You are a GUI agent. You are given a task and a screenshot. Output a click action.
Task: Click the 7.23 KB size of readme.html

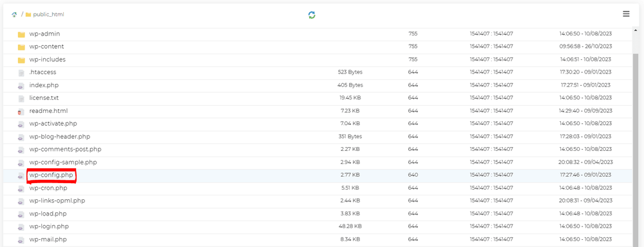click(x=350, y=110)
